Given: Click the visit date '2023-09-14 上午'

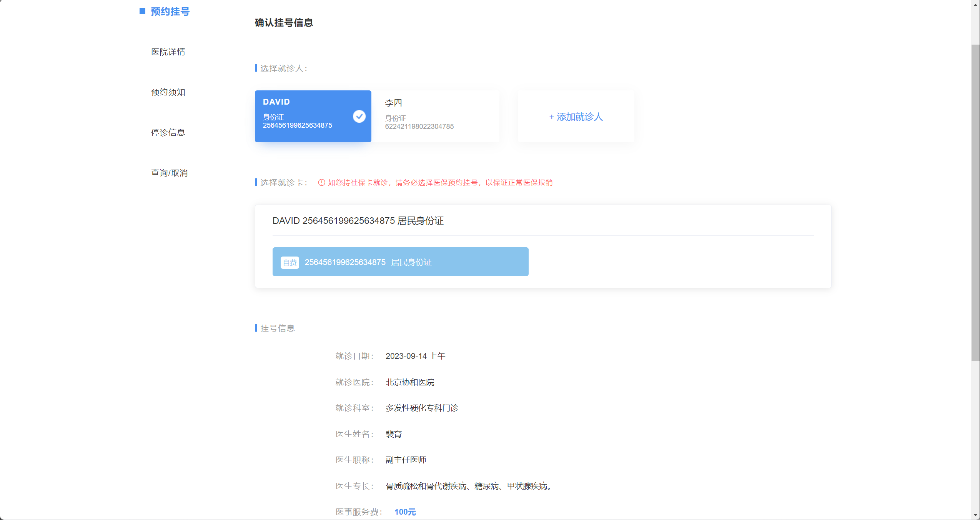Looking at the screenshot, I should [415, 356].
